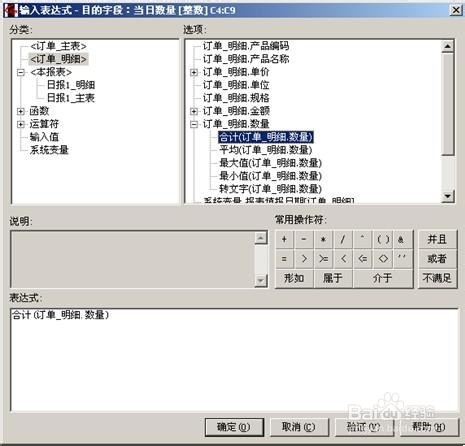Click the minus (-) operator button
The height and width of the screenshot is (446, 465).
pyautogui.click(x=304, y=239)
